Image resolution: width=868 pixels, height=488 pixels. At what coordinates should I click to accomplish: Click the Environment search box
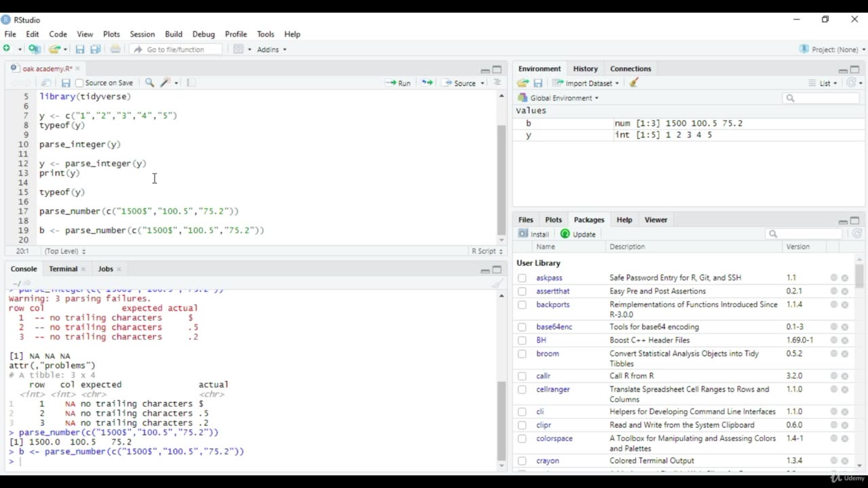coord(821,98)
